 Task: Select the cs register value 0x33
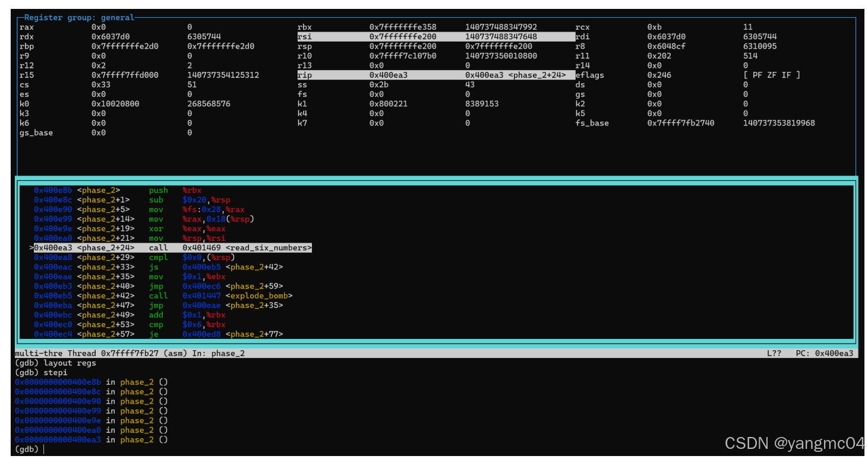tap(100, 84)
